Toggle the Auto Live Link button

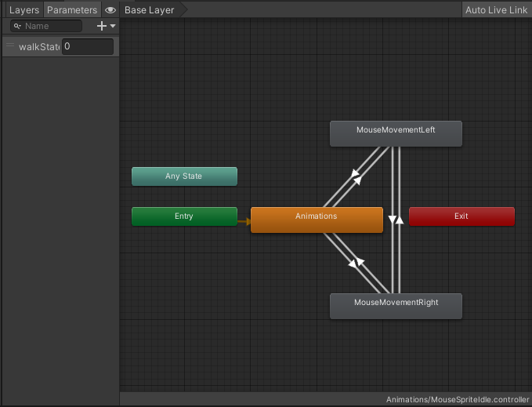point(496,10)
